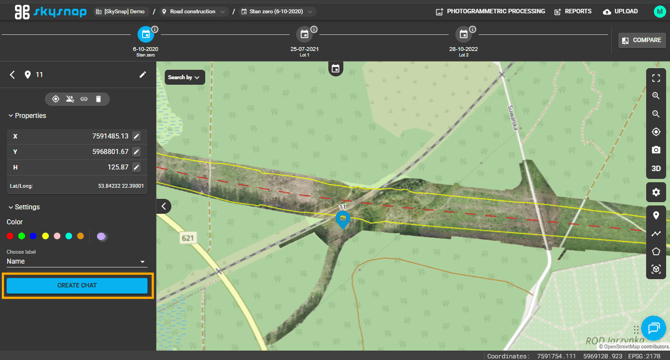Select the 25-07-2021 Lot 1 timeline marker
The height and width of the screenshot is (360, 670).
click(304, 34)
